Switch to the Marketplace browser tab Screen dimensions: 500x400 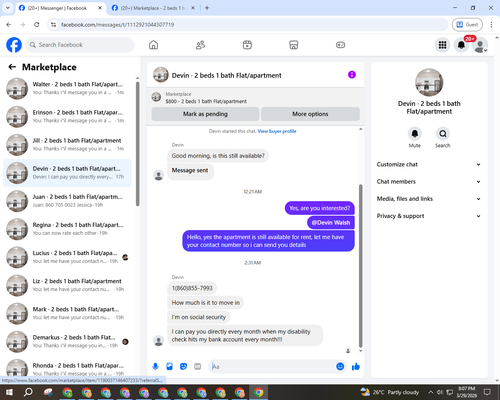(x=153, y=8)
